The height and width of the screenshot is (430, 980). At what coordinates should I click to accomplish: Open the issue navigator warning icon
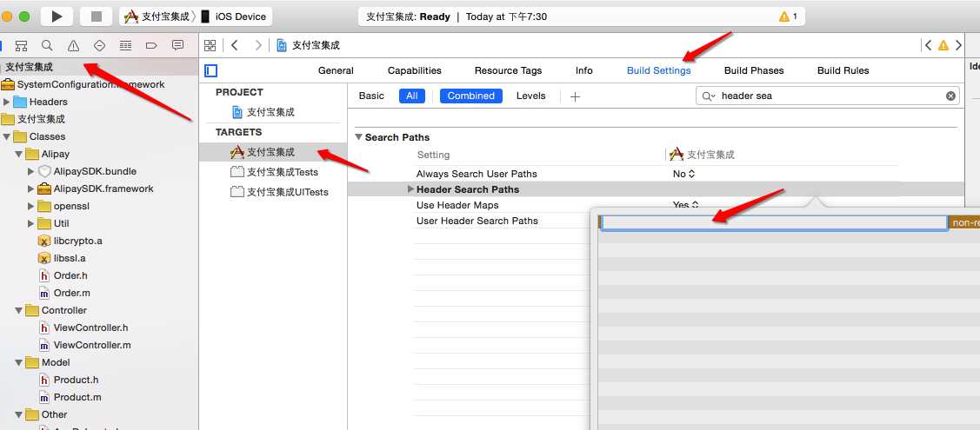[x=73, y=45]
